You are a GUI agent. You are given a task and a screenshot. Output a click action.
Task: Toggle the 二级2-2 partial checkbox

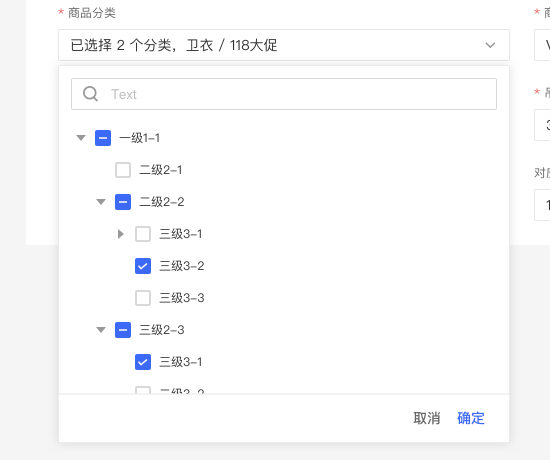click(123, 202)
